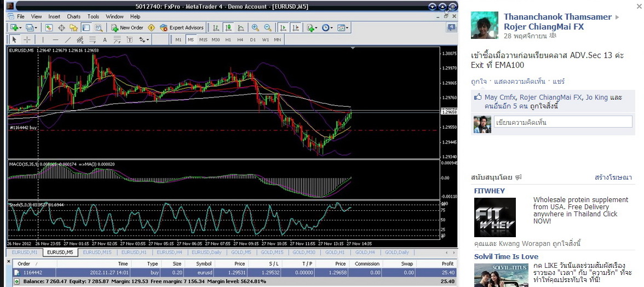This screenshot has height=287, width=644.
Task: Open the Insert menu
Action: click(x=54, y=16)
